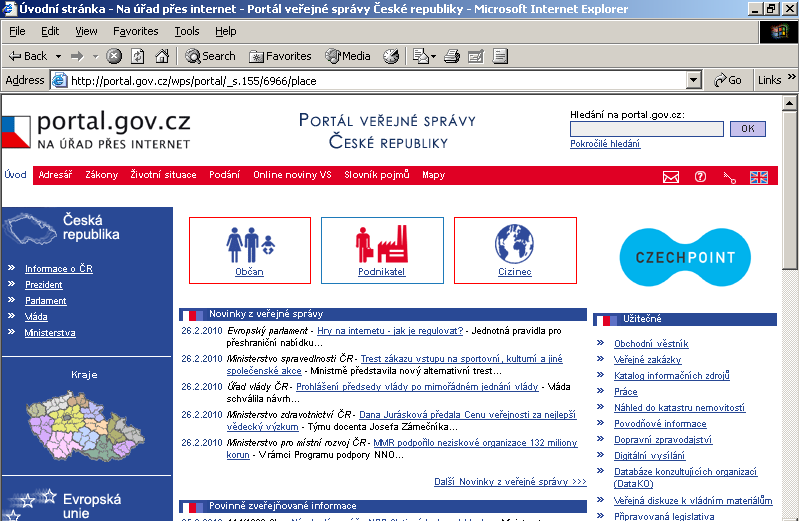Expand the Links toolbar chevron

[x=791, y=76]
